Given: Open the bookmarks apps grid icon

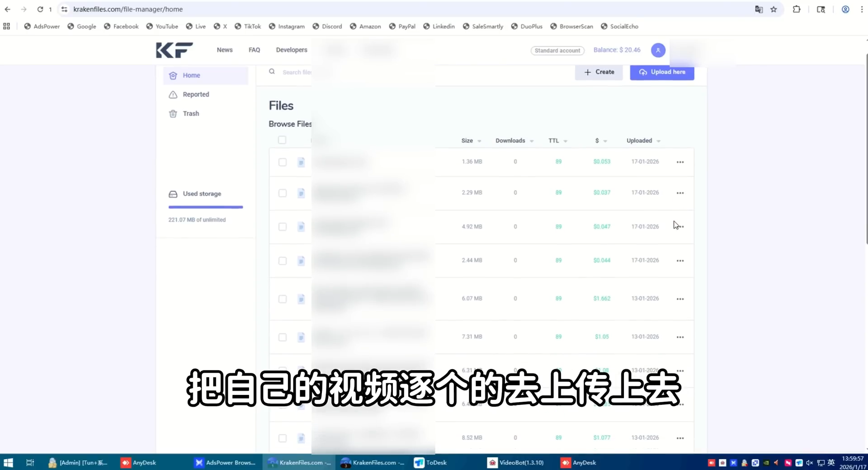Looking at the screenshot, I should (x=6, y=26).
